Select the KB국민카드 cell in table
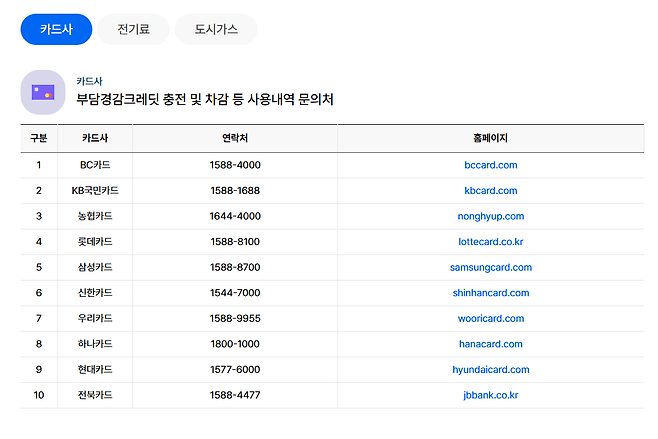 pos(95,191)
